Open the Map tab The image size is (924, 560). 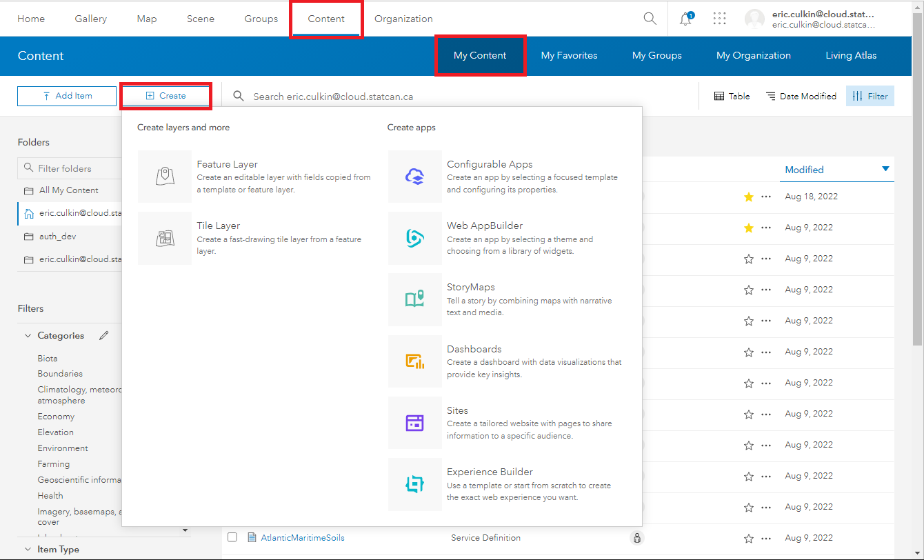(147, 19)
